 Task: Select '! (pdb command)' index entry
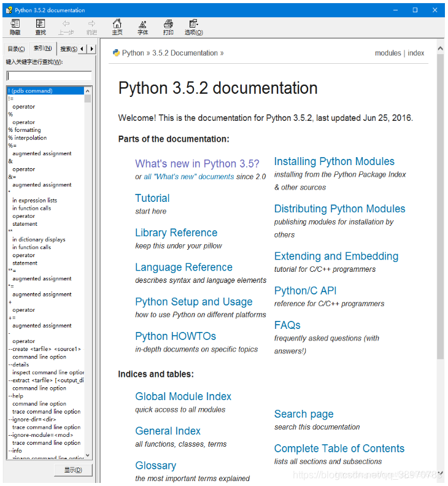45,91
